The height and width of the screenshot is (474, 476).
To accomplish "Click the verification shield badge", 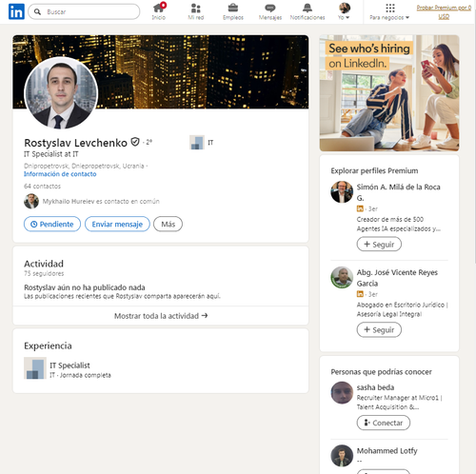I will coord(135,142).
